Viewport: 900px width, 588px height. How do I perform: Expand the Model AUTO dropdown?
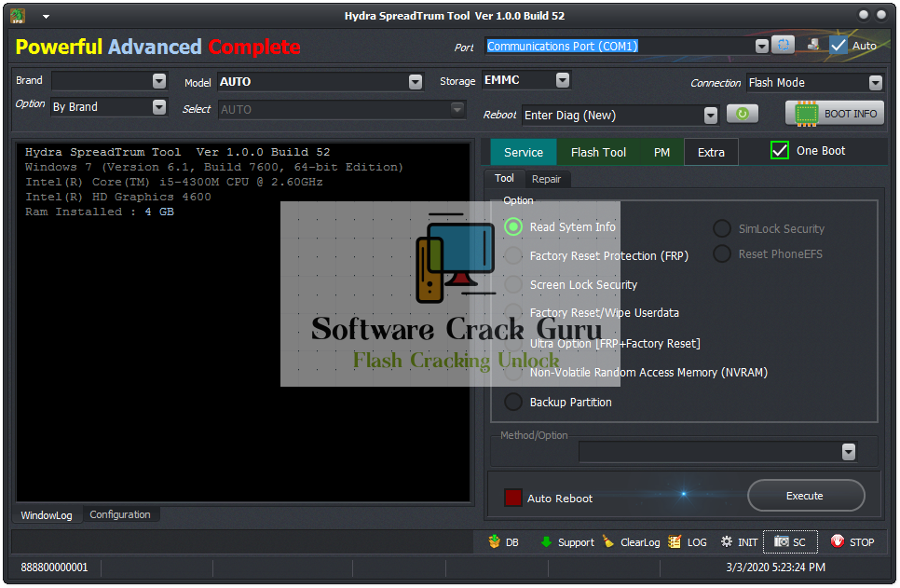coord(416,82)
